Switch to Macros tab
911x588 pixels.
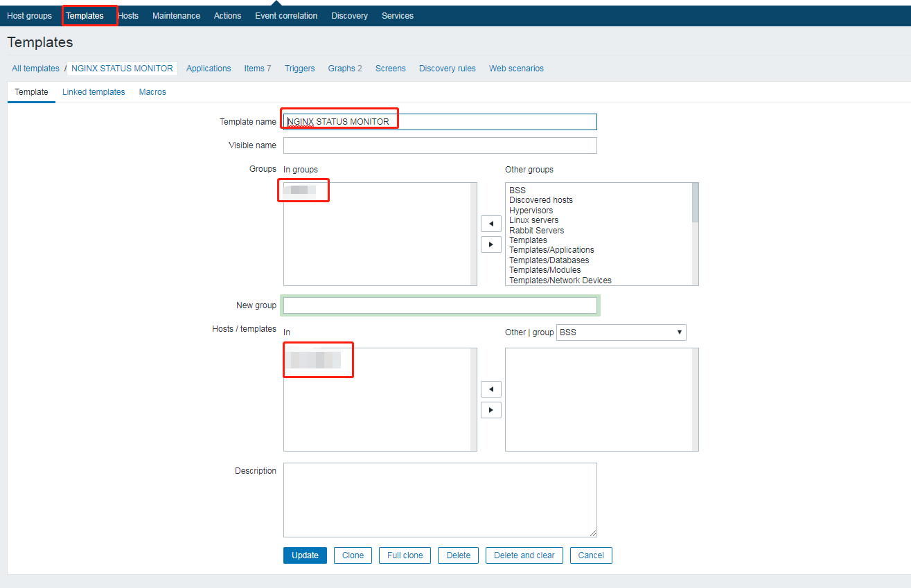click(152, 92)
